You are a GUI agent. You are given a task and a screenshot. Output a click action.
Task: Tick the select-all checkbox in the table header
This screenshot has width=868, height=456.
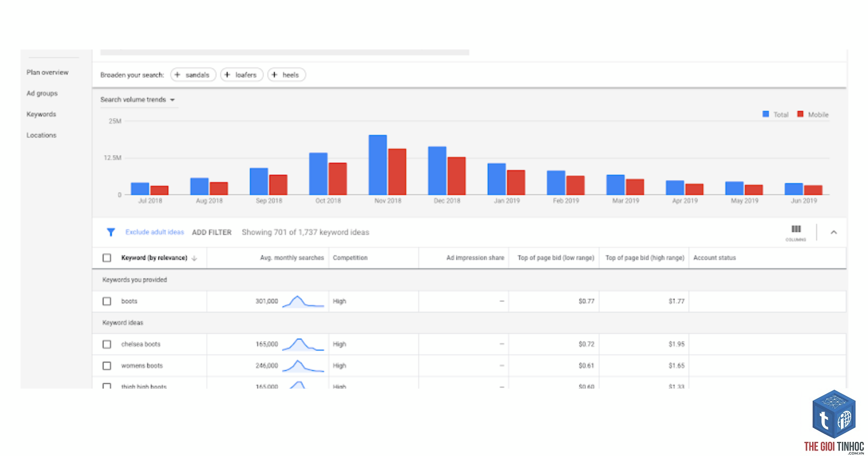(107, 258)
